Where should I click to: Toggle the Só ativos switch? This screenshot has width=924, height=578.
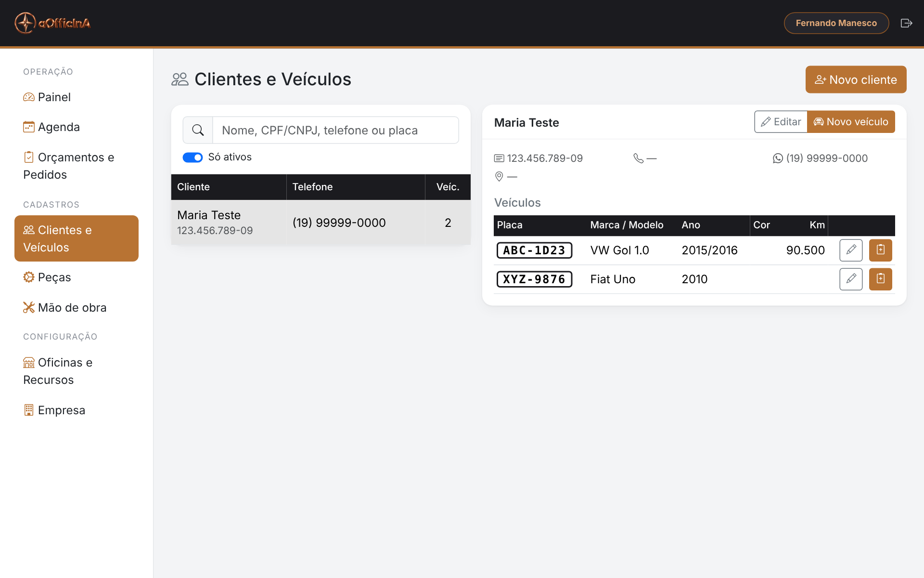coord(192,158)
